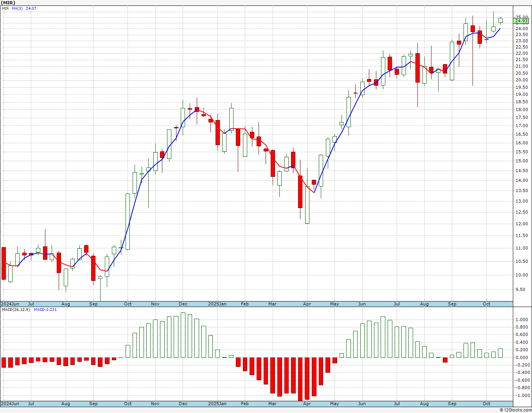This screenshot has width=532, height=413.
Task: Click the "20.00" price axis label
Action: [x=521, y=80]
